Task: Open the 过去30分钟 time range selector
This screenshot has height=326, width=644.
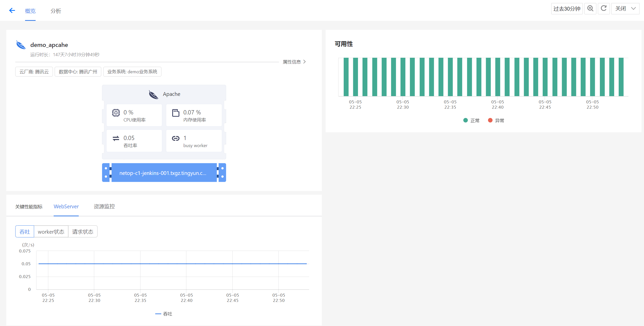Action: click(567, 9)
